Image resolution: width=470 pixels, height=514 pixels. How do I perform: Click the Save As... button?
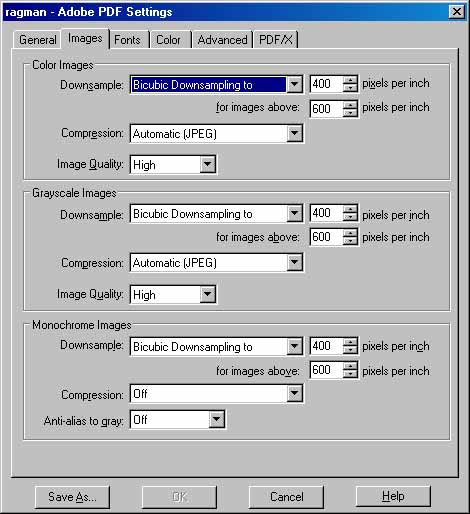pyautogui.click(x=72, y=497)
